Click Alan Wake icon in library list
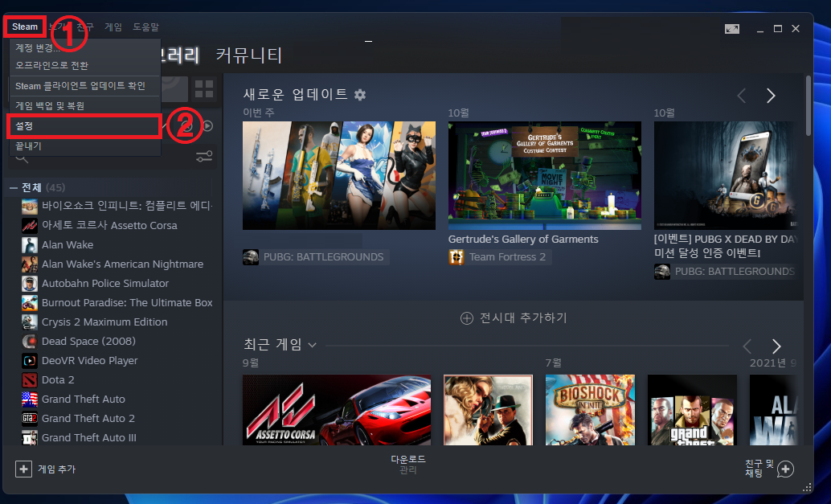The height and width of the screenshot is (504, 831). pos(30,245)
